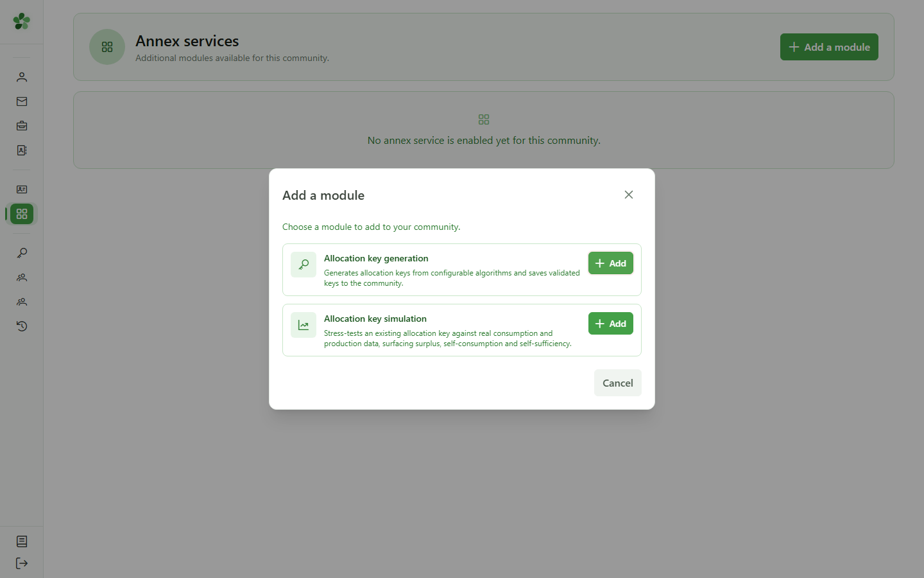
Task: Click the grid icon above the empty-state message
Action: click(x=484, y=119)
